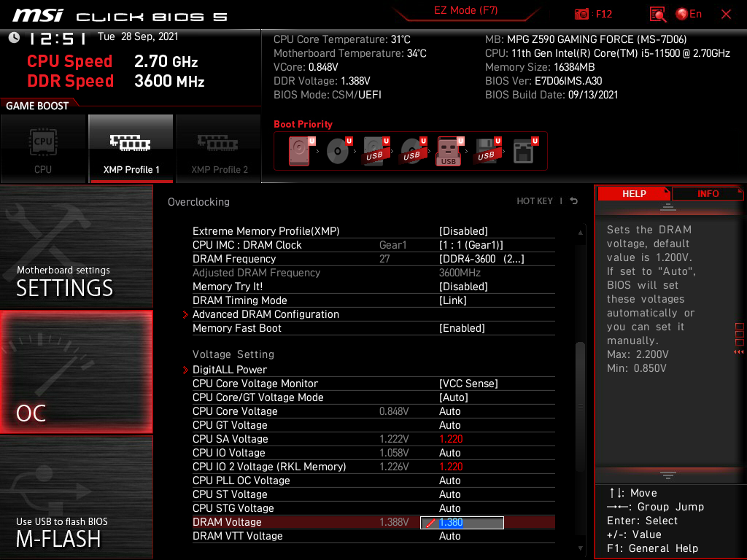
Task: Change language with the globe En icon
Action: (x=689, y=15)
